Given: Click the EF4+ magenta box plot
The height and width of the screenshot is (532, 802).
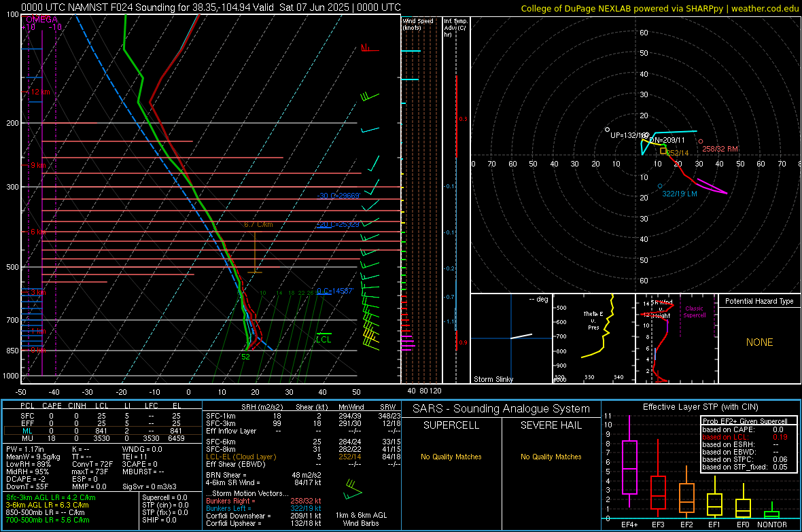Looking at the screenshot, I should click(629, 463).
